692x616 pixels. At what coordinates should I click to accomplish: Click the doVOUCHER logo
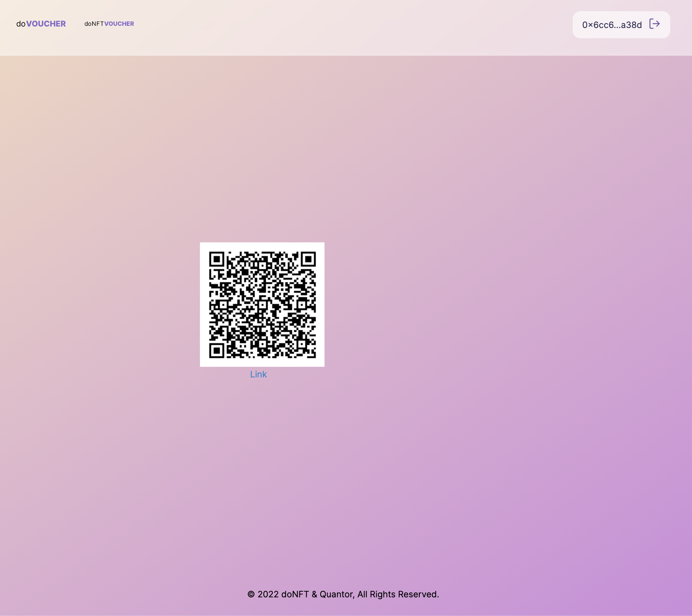point(41,24)
